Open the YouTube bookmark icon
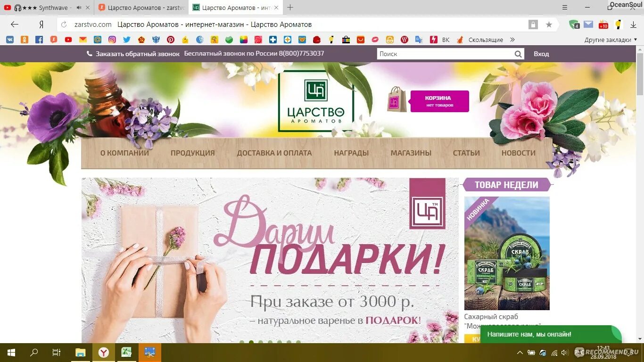Viewport: 644px width, 362px height. [x=68, y=40]
